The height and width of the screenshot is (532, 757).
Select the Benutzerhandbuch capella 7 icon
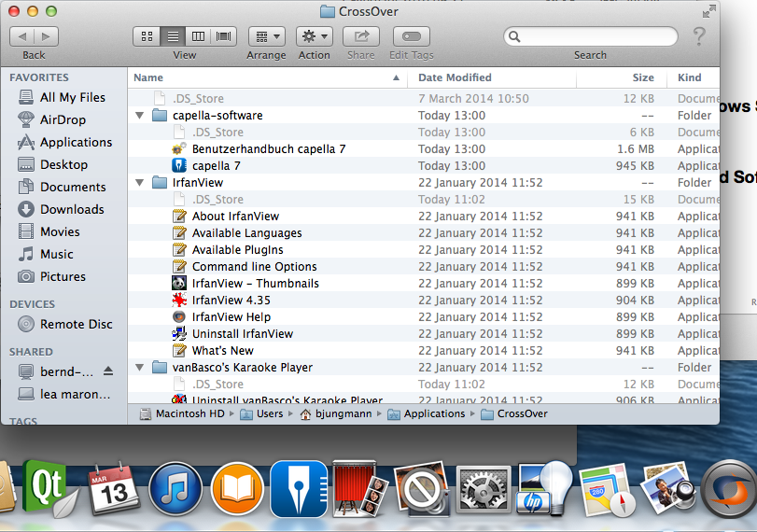click(179, 148)
